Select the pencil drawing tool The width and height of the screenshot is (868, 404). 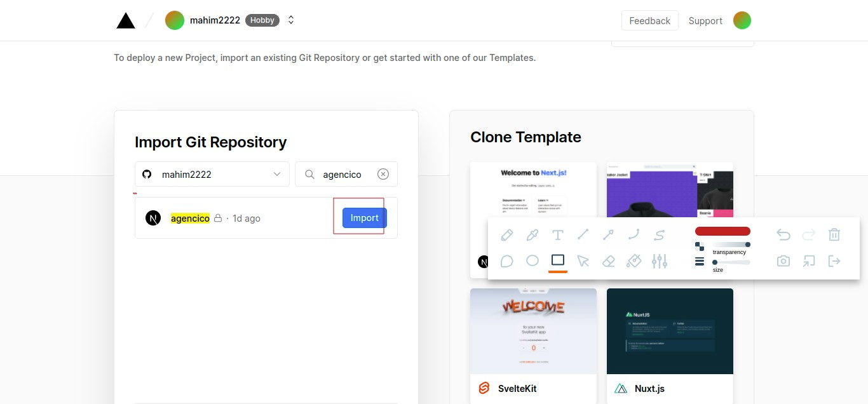click(x=507, y=235)
